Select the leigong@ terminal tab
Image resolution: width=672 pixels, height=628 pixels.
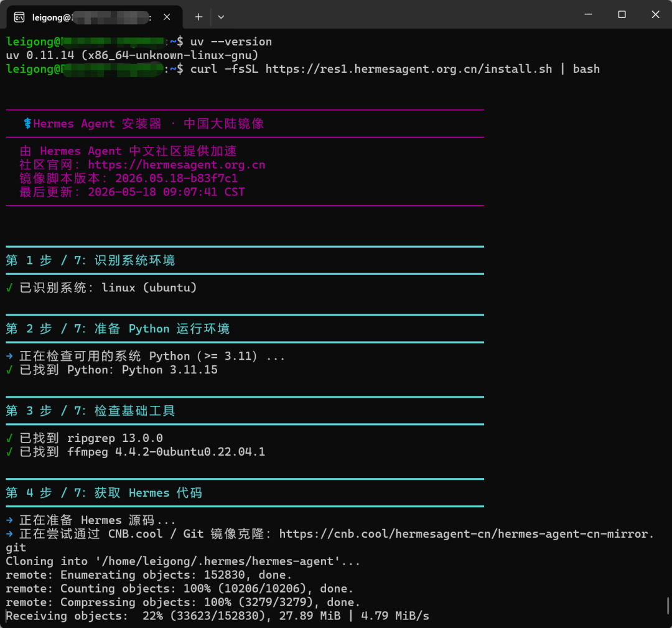[95, 17]
